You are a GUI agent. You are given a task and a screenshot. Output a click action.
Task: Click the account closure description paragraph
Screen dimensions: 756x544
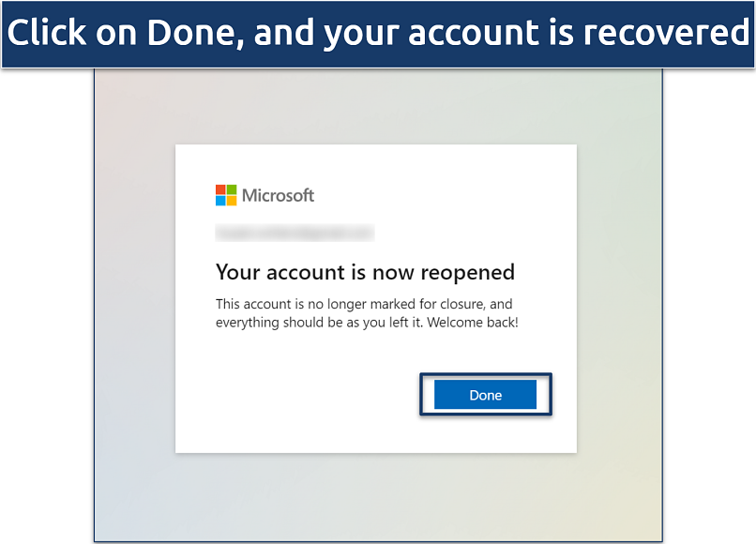(x=364, y=312)
